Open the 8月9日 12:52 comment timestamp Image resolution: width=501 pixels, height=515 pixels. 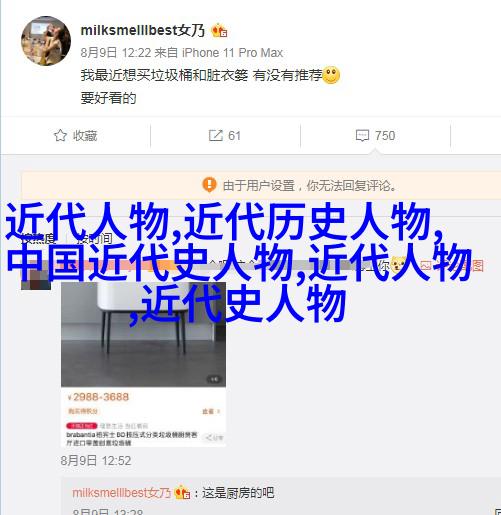96,461
